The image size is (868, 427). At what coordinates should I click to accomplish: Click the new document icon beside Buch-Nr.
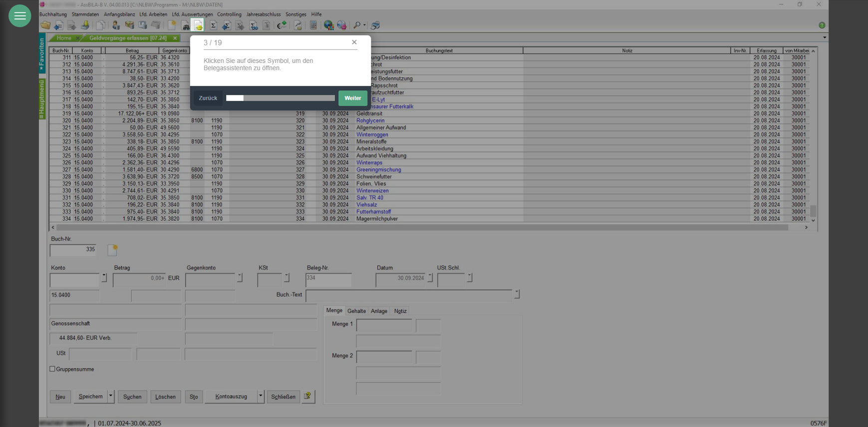113,250
